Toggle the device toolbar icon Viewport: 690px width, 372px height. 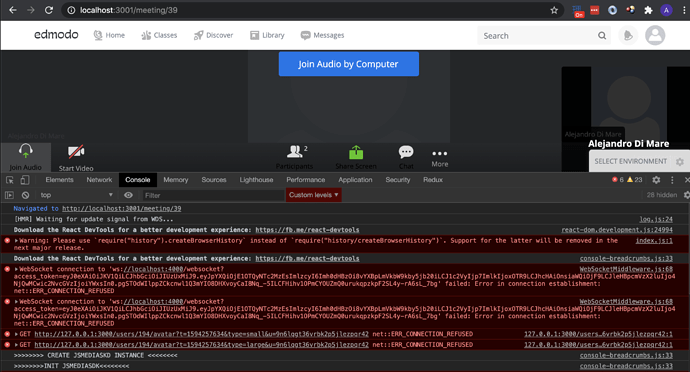coord(25,180)
